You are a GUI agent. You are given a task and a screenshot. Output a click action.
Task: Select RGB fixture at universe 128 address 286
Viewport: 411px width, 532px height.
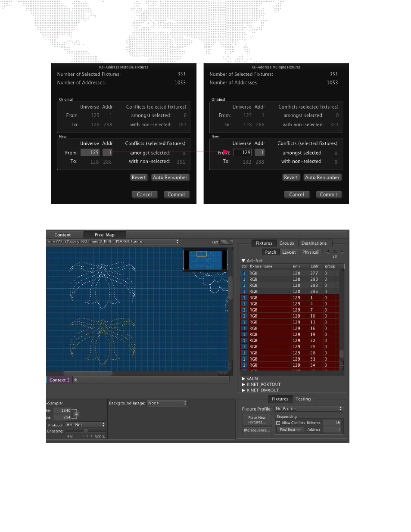[x=290, y=292]
